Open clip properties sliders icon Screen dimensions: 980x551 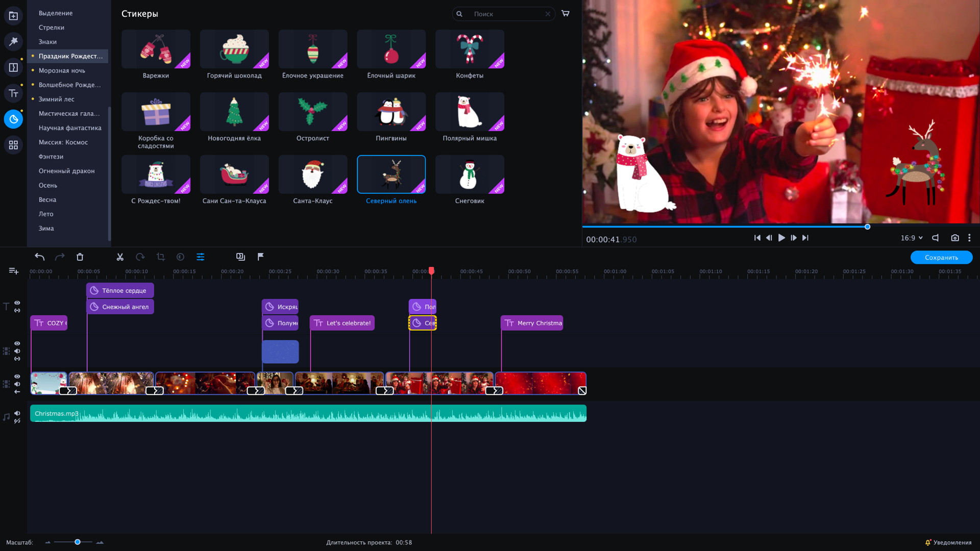pos(201,257)
